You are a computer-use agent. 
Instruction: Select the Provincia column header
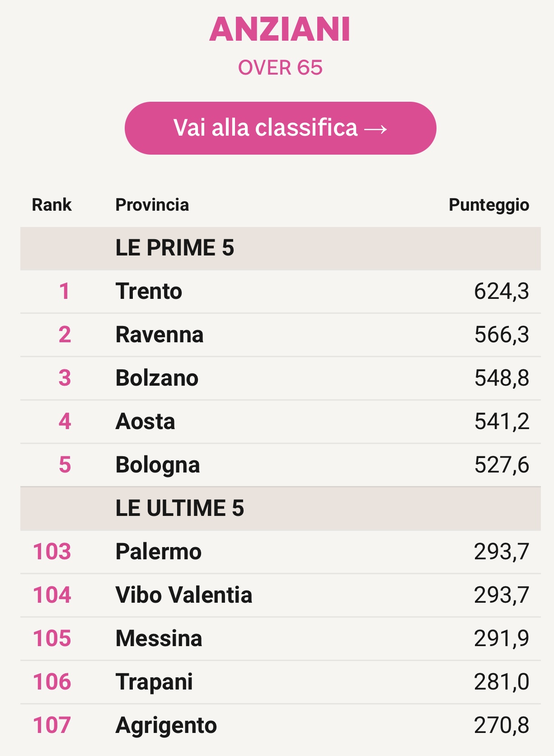[152, 205]
